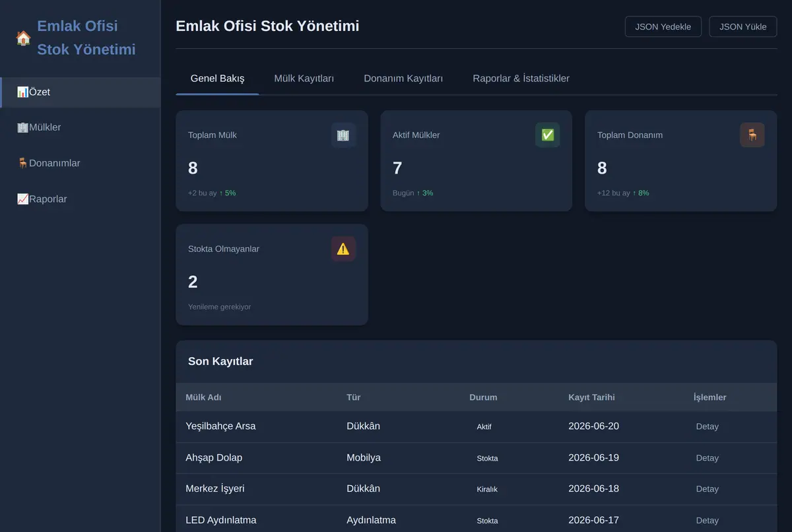Open Detay for Ahşap Dolap
Viewport: 792px width, 532px height.
click(x=708, y=458)
